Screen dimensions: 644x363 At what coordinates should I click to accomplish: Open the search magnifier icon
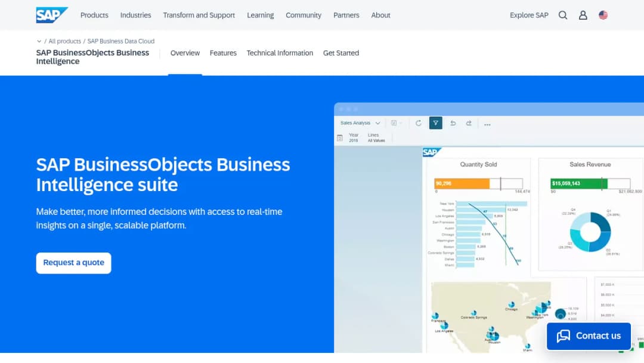click(563, 15)
